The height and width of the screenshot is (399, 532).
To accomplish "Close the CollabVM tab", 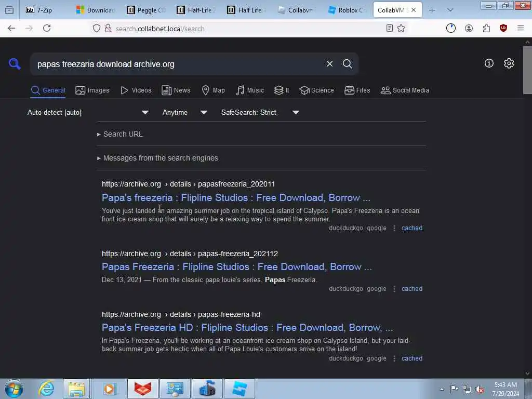I will click(x=414, y=10).
